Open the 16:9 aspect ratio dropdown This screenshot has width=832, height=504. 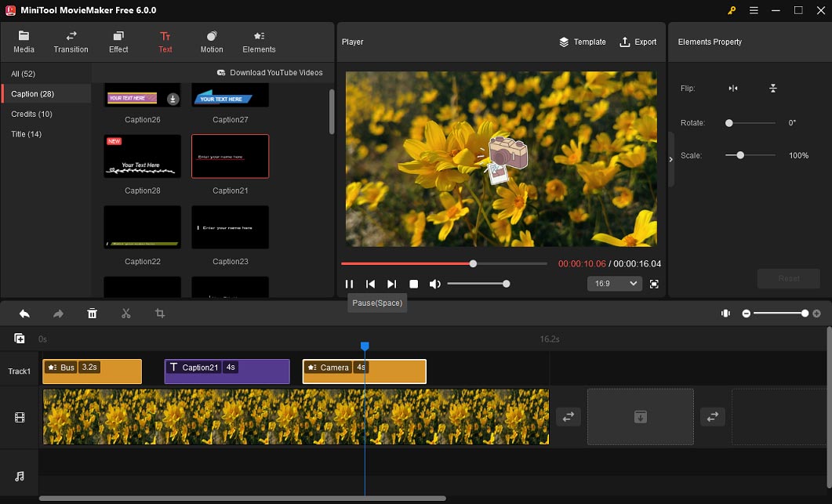[x=614, y=284]
